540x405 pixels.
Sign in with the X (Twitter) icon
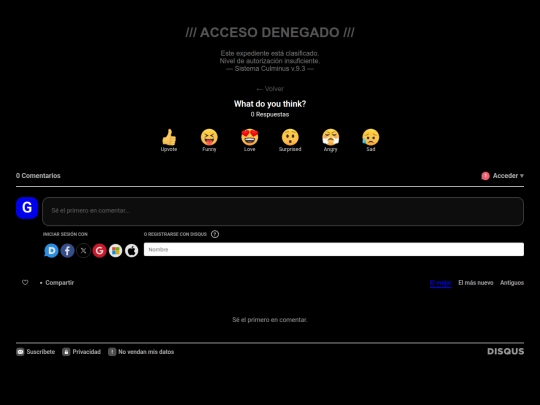[x=83, y=250]
